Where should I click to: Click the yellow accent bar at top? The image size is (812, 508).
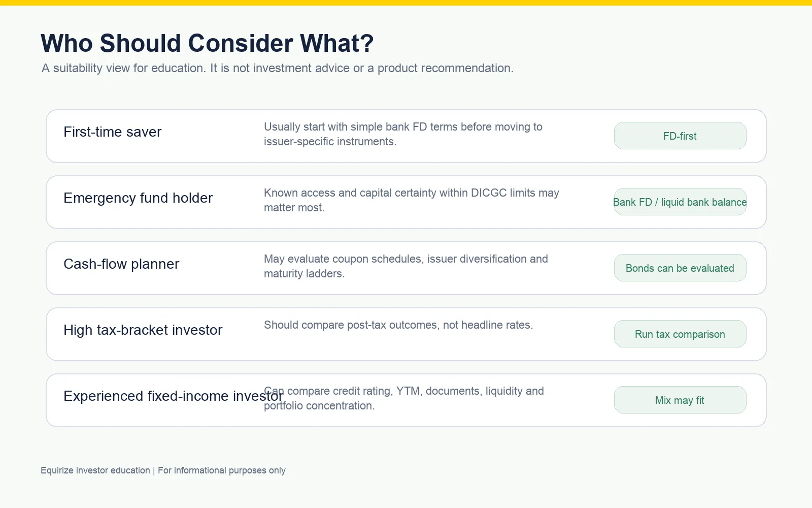point(406,3)
